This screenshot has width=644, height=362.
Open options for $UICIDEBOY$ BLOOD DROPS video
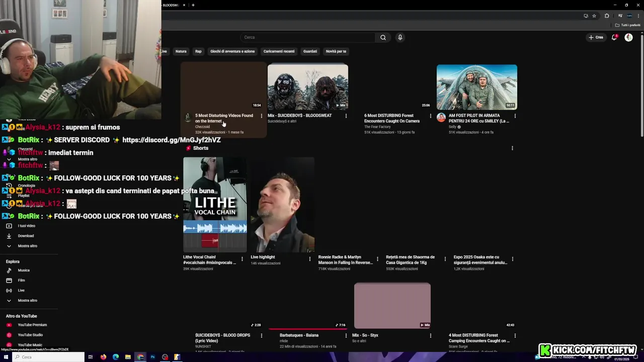(261, 335)
